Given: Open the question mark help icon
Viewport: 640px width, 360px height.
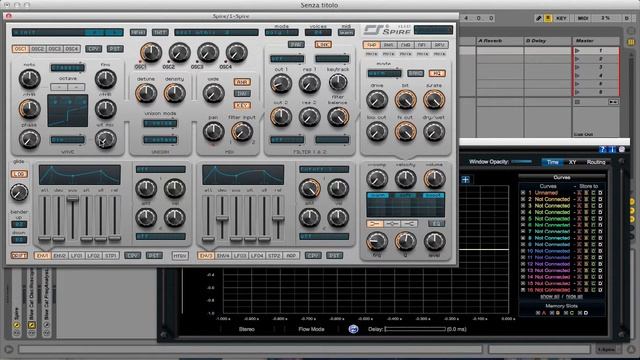Looking at the screenshot, I should (602, 149).
